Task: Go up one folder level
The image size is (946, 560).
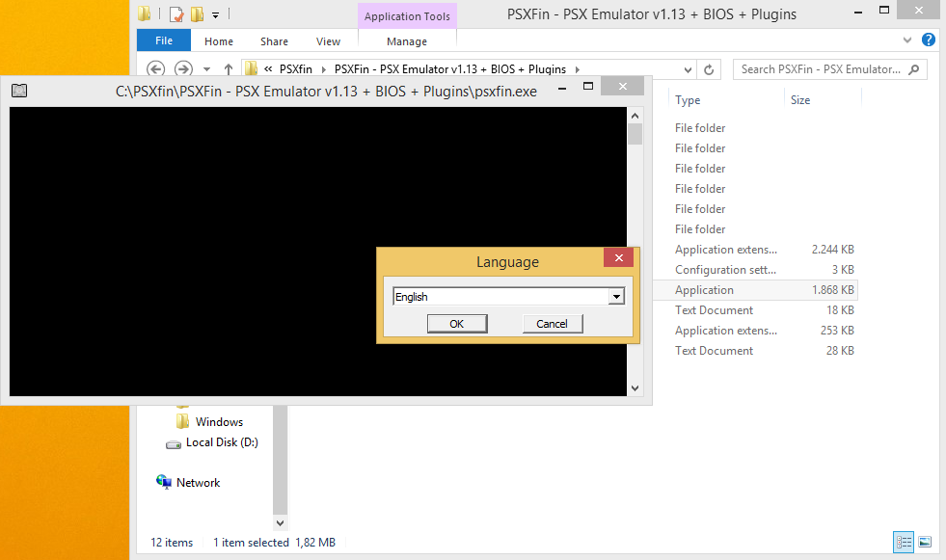Action: pos(227,68)
